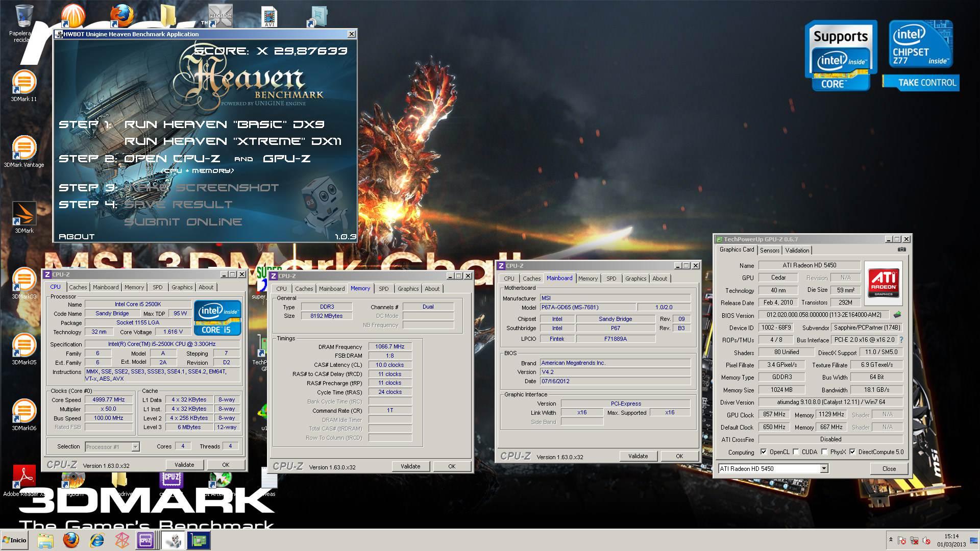Open the 3DMark06 desktop icon
The width and height of the screenshot is (980, 551).
pos(23,415)
